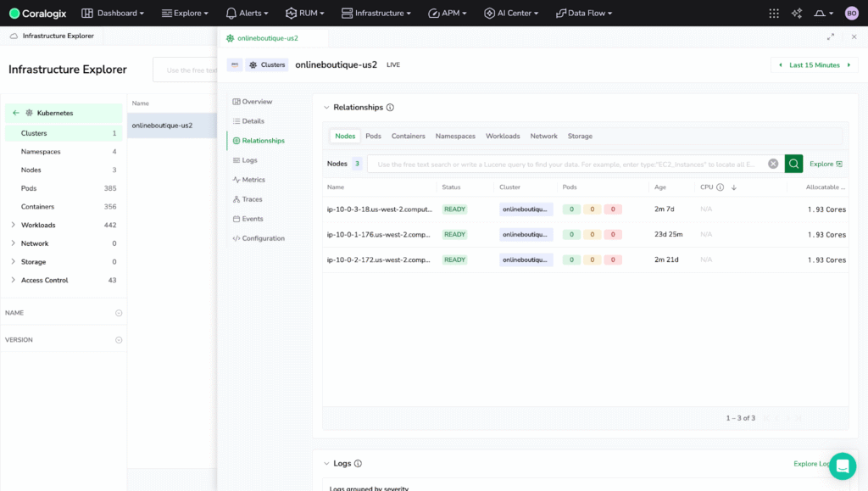Open the Events side menu item
The image size is (868, 491).
point(248,219)
